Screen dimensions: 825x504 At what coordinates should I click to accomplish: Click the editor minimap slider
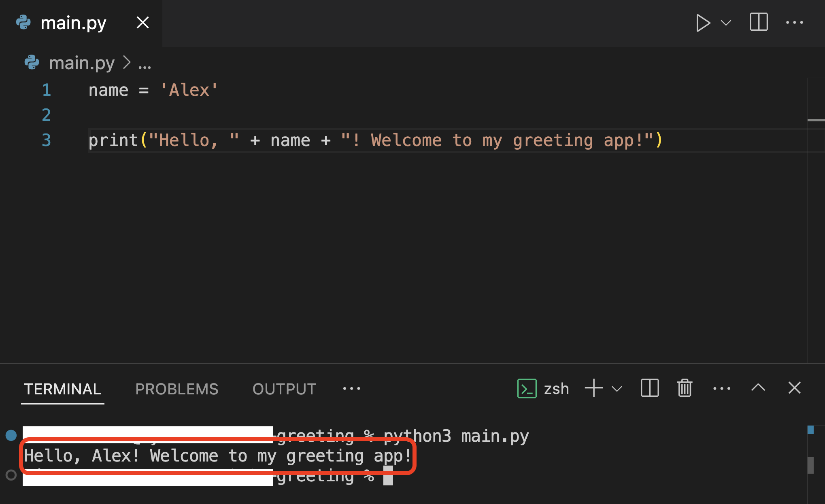point(816,120)
